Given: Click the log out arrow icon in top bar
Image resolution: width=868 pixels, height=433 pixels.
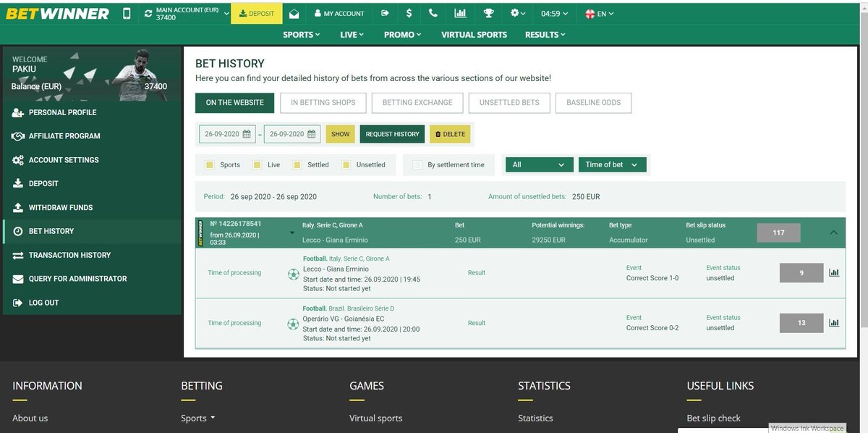Looking at the screenshot, I should coord(385,13).
